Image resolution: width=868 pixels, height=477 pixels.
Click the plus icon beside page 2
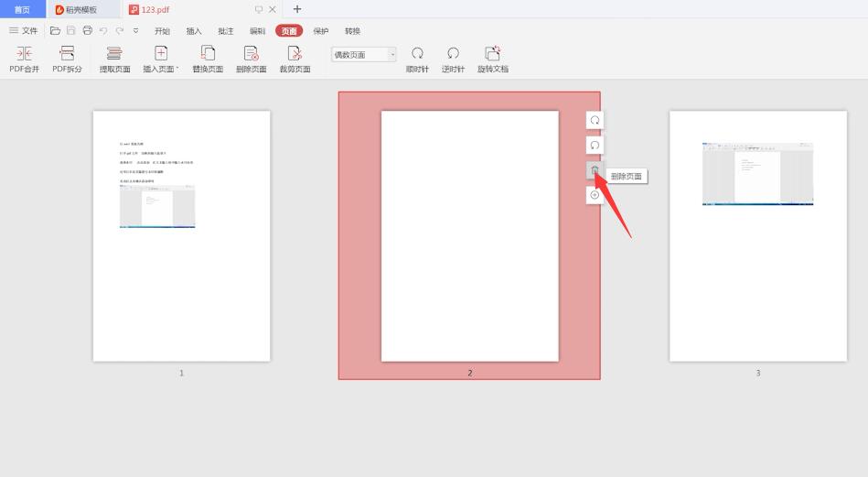595,195
